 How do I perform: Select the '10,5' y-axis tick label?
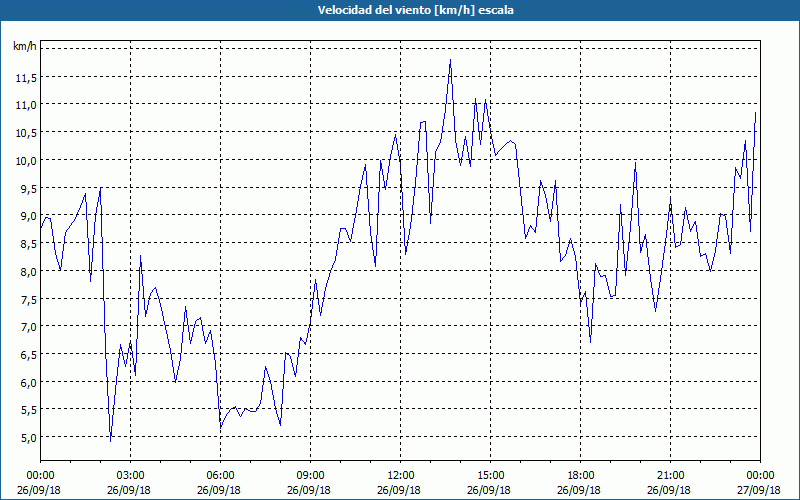(x=26, y=133)
